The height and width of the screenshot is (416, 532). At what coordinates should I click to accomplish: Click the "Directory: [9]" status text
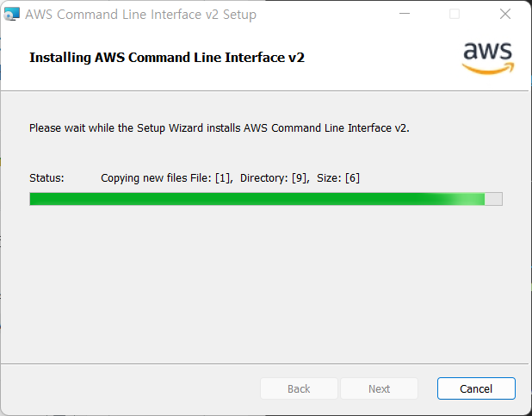(274, 177)
